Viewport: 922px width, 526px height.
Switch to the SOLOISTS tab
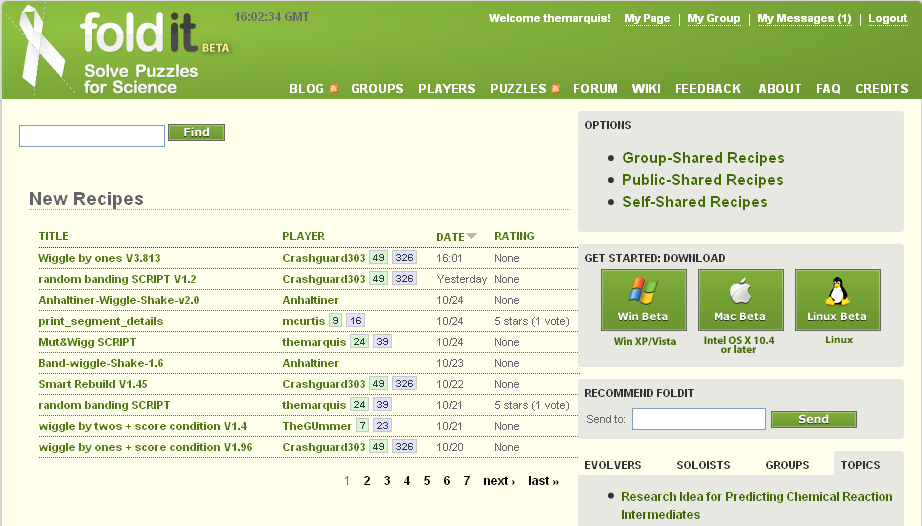703,465
